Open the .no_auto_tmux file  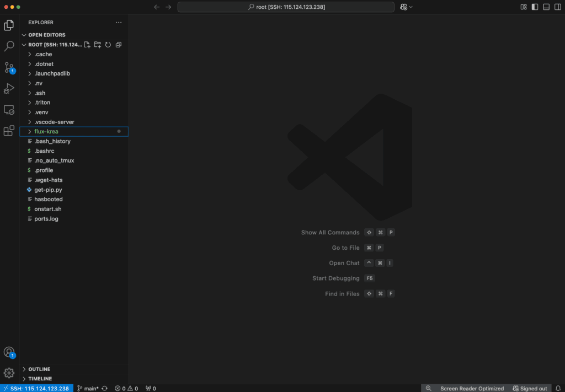(74, 160)
